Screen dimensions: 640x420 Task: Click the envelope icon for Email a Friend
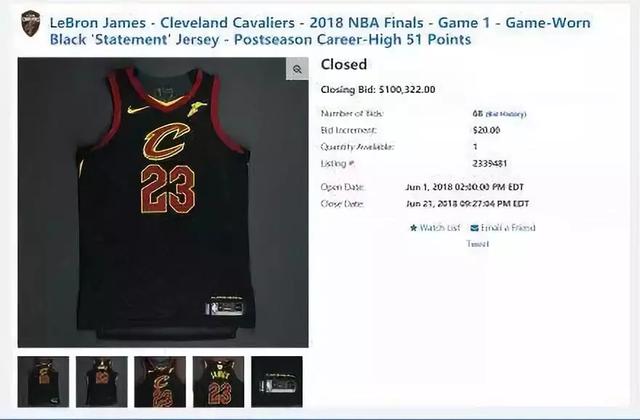click(x=474, y=228)
